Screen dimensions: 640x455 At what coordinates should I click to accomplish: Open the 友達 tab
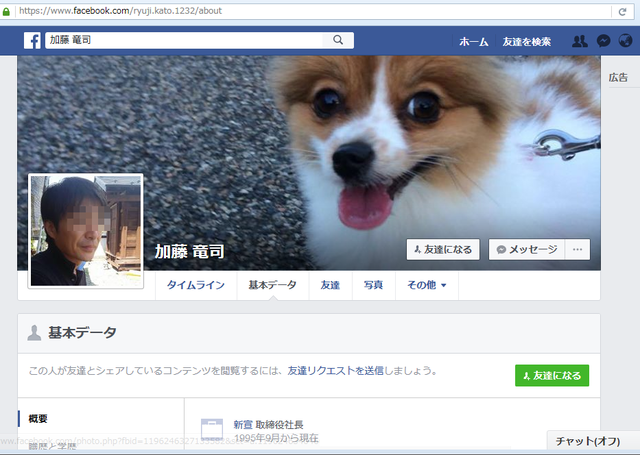point(330,285)
